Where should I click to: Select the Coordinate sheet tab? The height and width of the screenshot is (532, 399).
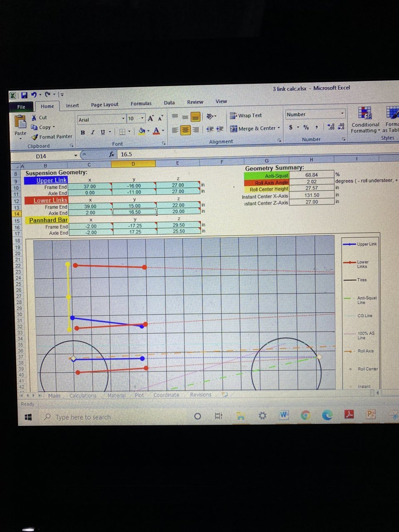166,395
